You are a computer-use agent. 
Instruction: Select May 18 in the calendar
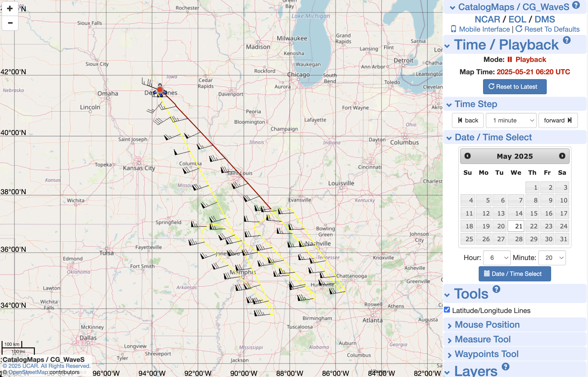click(x=468, y=226)
